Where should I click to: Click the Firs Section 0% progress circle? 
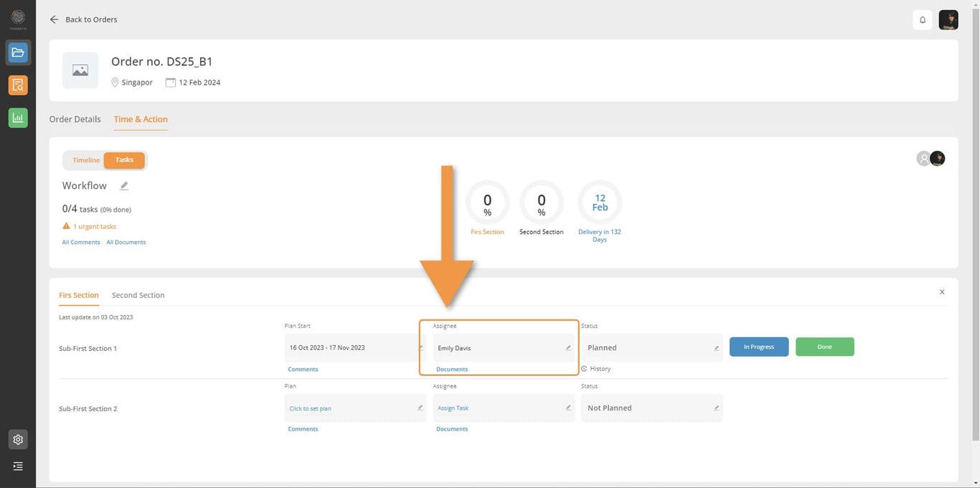point(487,202)
